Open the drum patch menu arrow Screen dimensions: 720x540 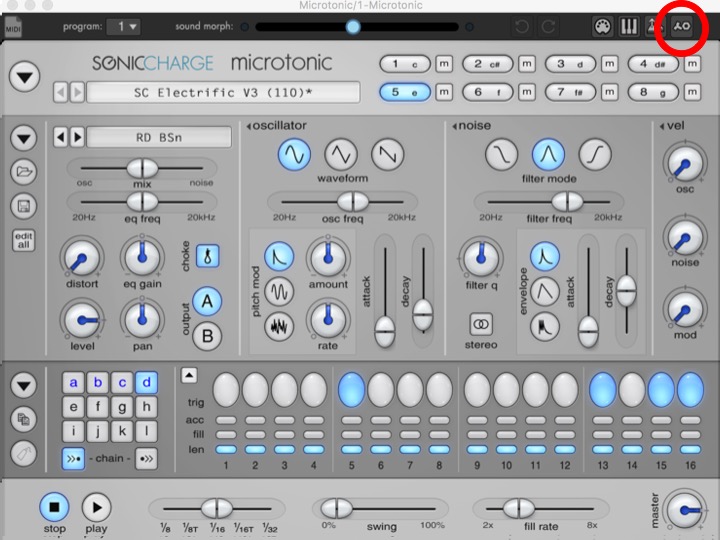(24, 138)
